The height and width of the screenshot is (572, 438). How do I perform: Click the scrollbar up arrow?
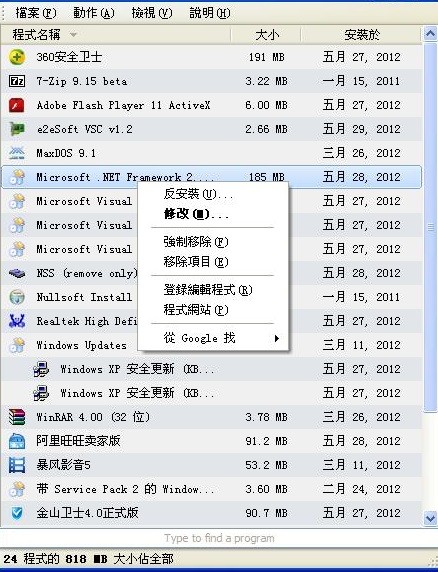point(430,34)
